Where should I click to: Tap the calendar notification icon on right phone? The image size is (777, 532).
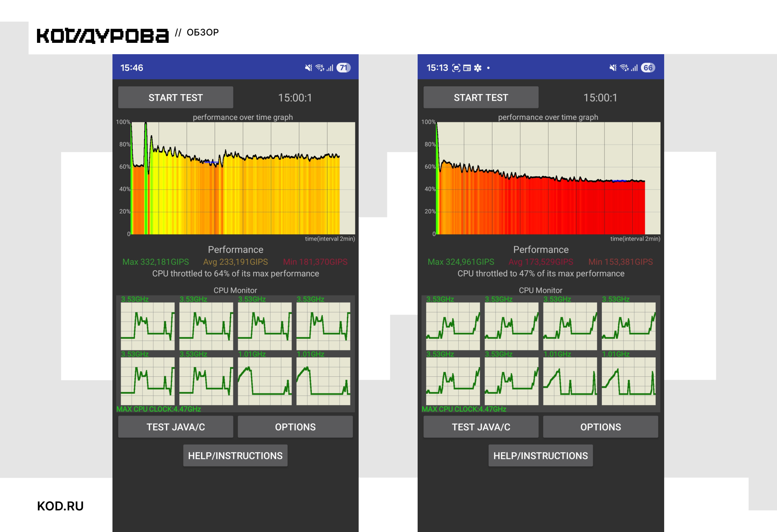coord(467,68)
